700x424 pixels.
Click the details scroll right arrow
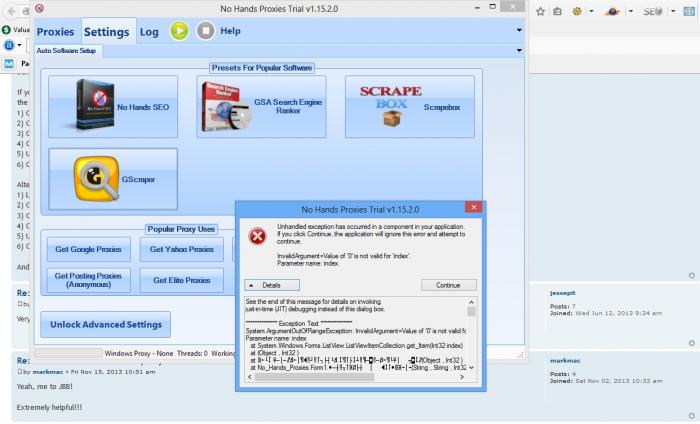tap(462, 377)
